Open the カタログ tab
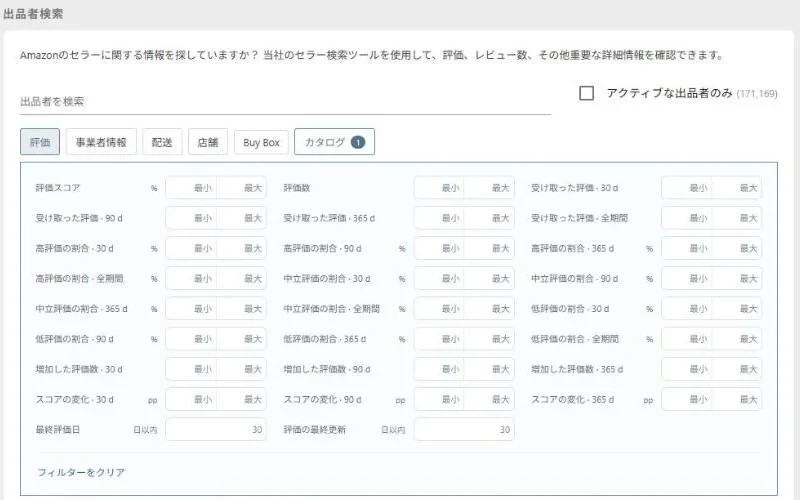Viewport: 800px width, 500px height. point(334,142)
